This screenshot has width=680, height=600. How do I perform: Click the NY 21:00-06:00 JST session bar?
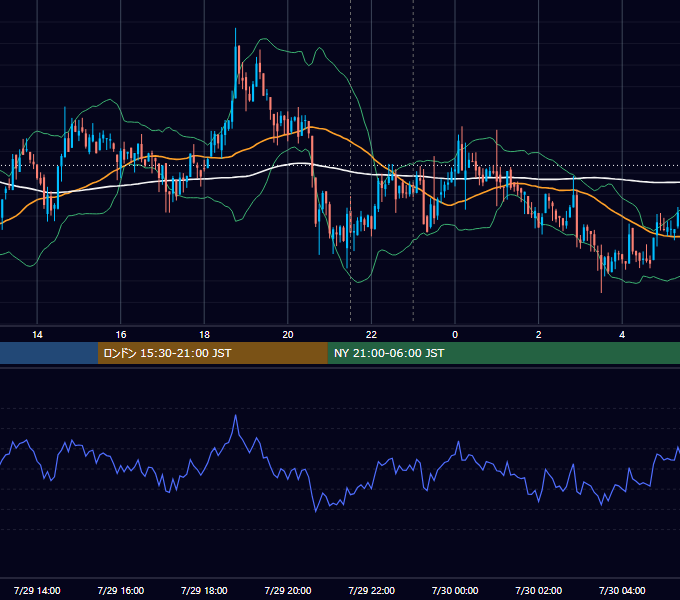pyautogui.click(x=503, y=353)
